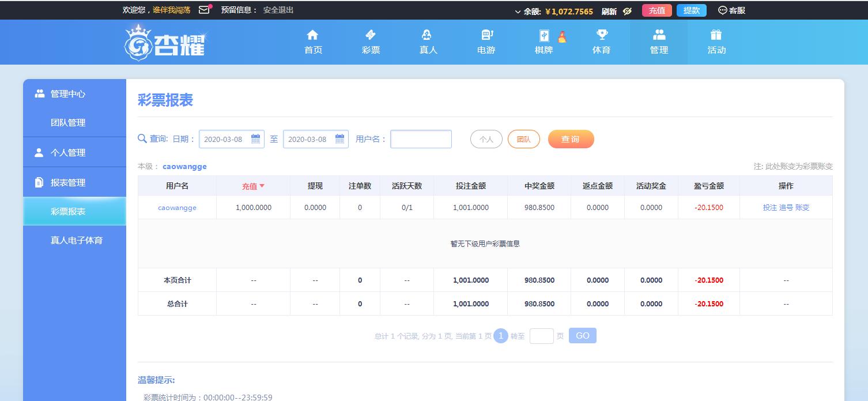Select the 团队 filter option
Screen dimensions: 868x401
coord(523,139)
